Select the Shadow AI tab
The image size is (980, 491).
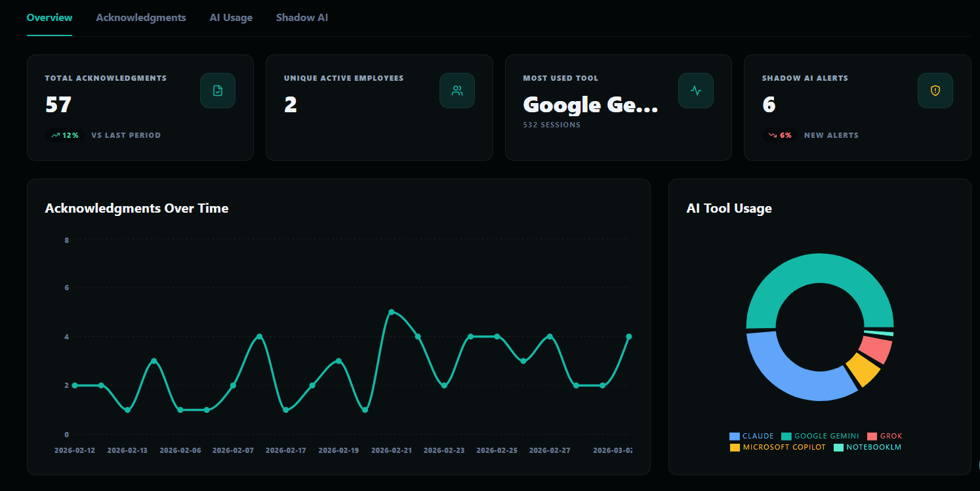[x=302, y=17]
